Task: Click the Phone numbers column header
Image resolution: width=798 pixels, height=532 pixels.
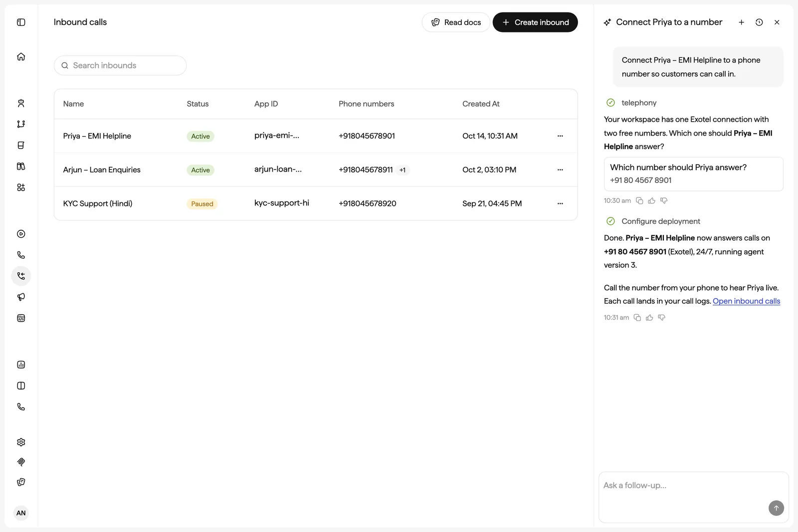Action: 367,104
